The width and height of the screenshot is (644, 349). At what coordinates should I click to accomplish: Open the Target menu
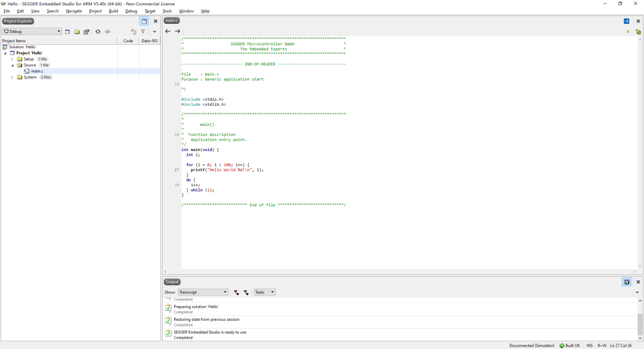pos(150,11)
